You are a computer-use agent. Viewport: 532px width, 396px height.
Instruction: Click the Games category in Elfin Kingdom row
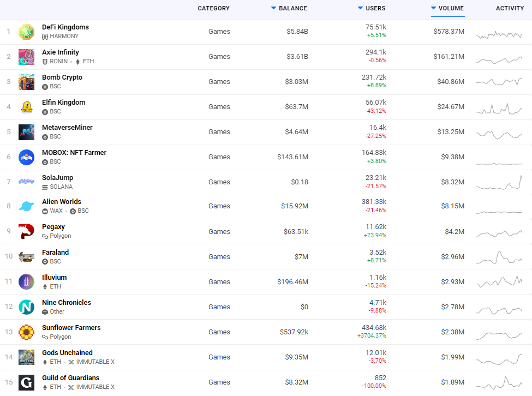pos(219,107)
